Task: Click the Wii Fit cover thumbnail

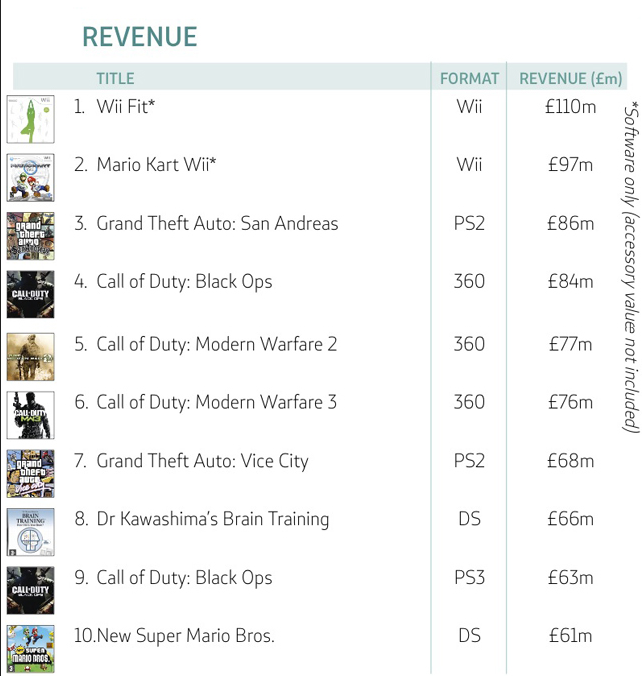Action: point(30,119)
